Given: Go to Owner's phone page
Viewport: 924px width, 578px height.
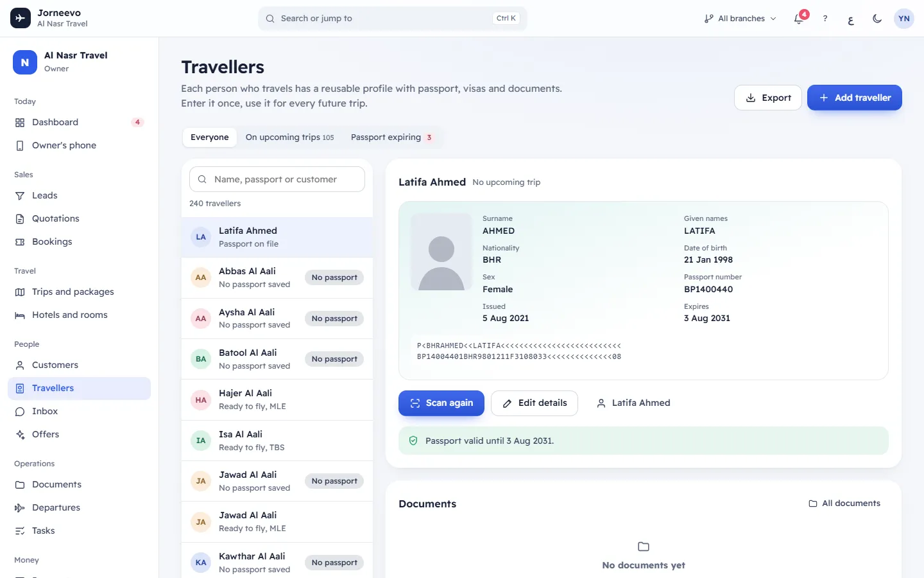Looking at the screenshot, I should (80, 145).
